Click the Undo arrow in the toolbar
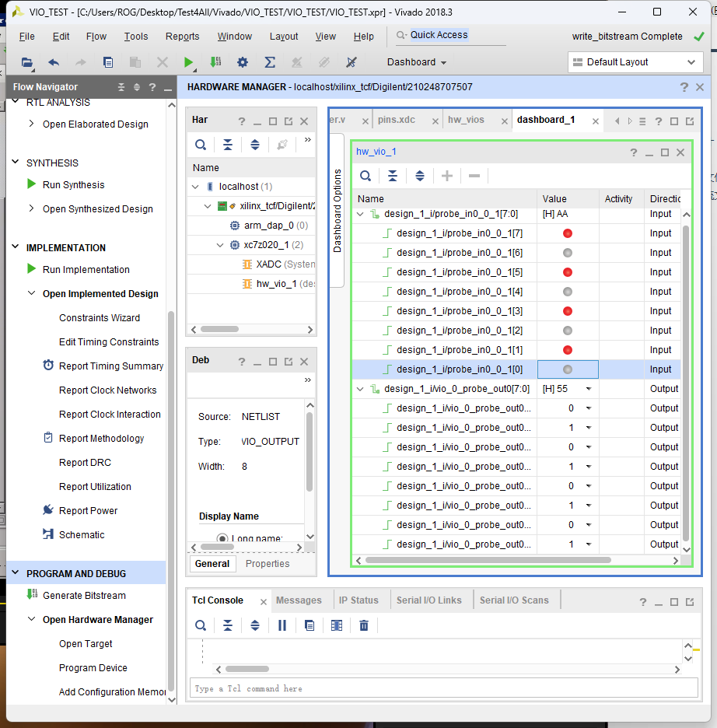The width and height of the screenshot is (717, 728). (54, 62)
